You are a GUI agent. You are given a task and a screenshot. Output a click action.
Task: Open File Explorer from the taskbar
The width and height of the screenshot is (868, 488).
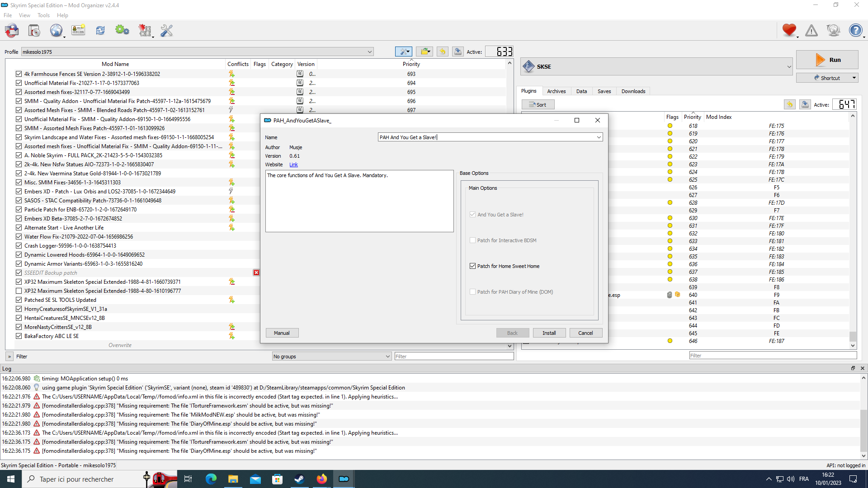[233, 479]
